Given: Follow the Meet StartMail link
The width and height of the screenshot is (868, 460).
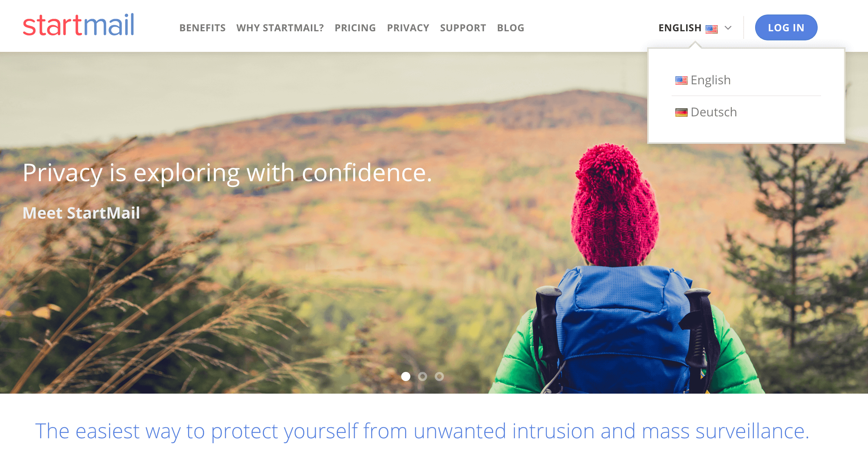Looking at the screenshot, I should click(x=81, y=213).
